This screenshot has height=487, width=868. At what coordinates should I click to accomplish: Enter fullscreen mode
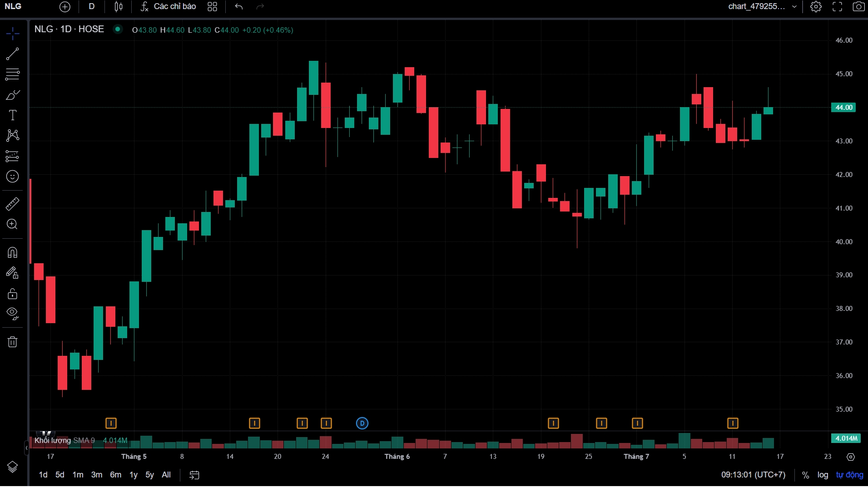(837, 7)
